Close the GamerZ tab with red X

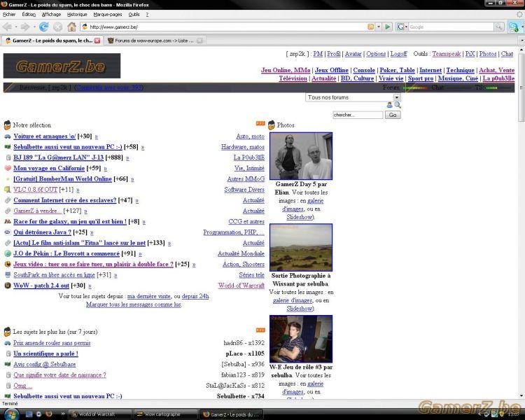coord(97,41)
